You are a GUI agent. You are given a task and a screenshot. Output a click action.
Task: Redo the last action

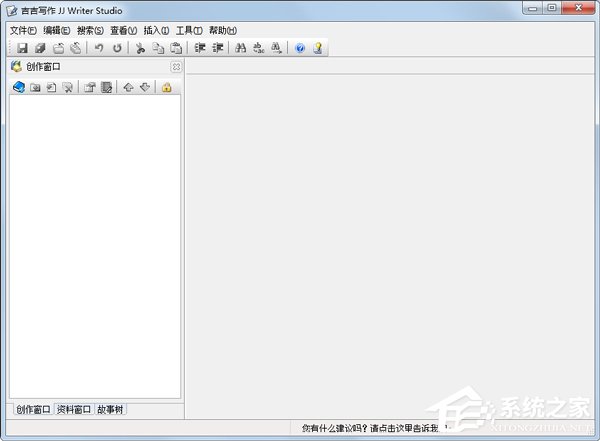coord(117,48)
